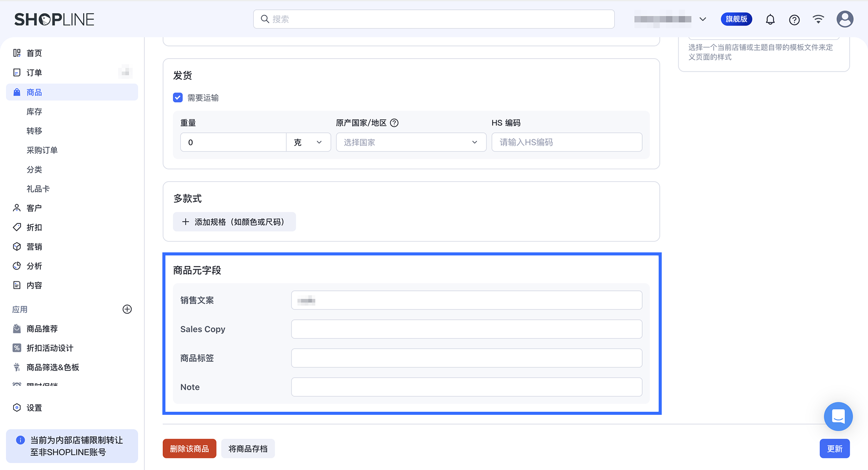Click 添加规格 to add a variant option
Image resolution: width=868 pixels, height=470 pixels.
point(234,222)
